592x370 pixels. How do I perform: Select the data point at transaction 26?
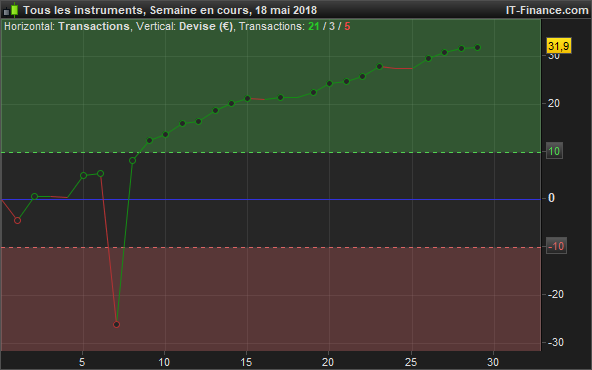coord(429,58)
